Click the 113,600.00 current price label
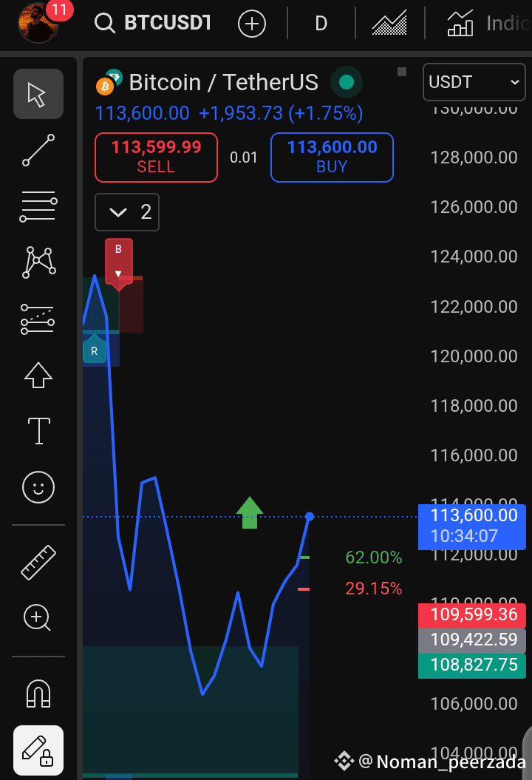The image size is (532, 780). click(472, 526)
